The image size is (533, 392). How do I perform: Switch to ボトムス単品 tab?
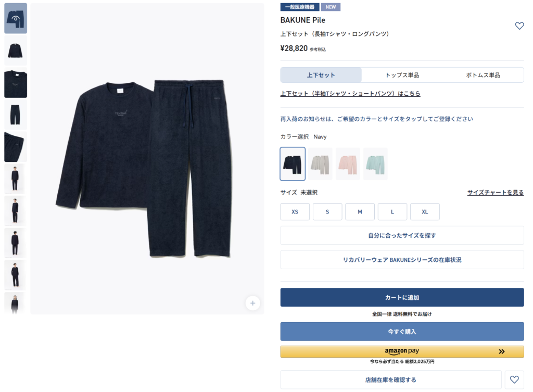pyautogui.click(x=483, y=75)
